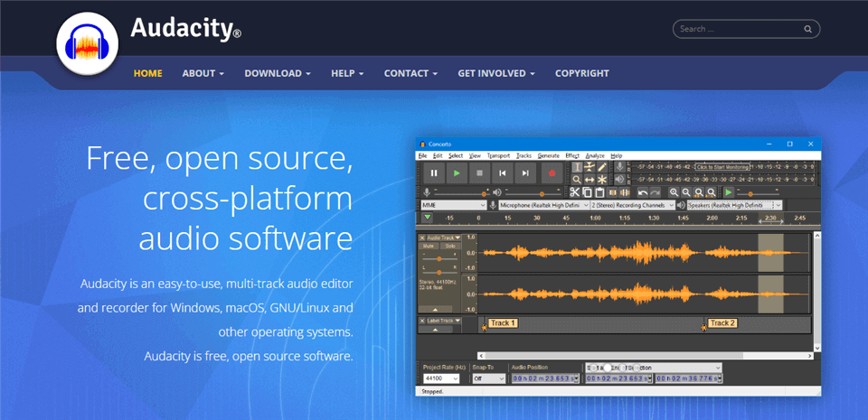The width and height of the screenshot is (868, 420).
Task: Open the Project Rate 44100 dropdown
Action: [x=440, y=378]
